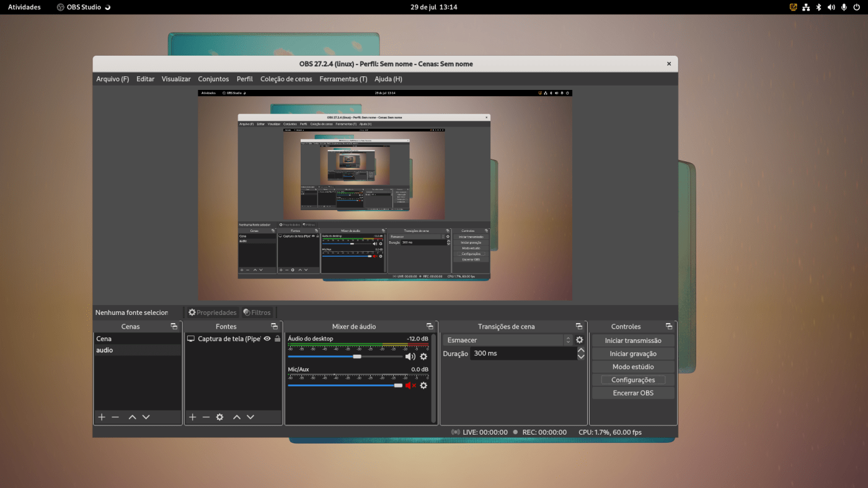This screenshot has height=488, width=868.
Task: Add a new scene with the plus icon
Action: point(101,417)
